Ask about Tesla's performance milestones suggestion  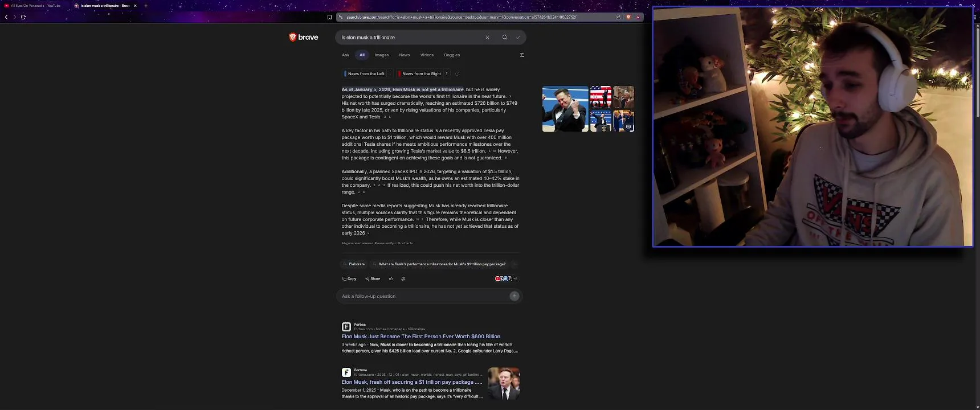pyautogui.click(x=439, y=264)
